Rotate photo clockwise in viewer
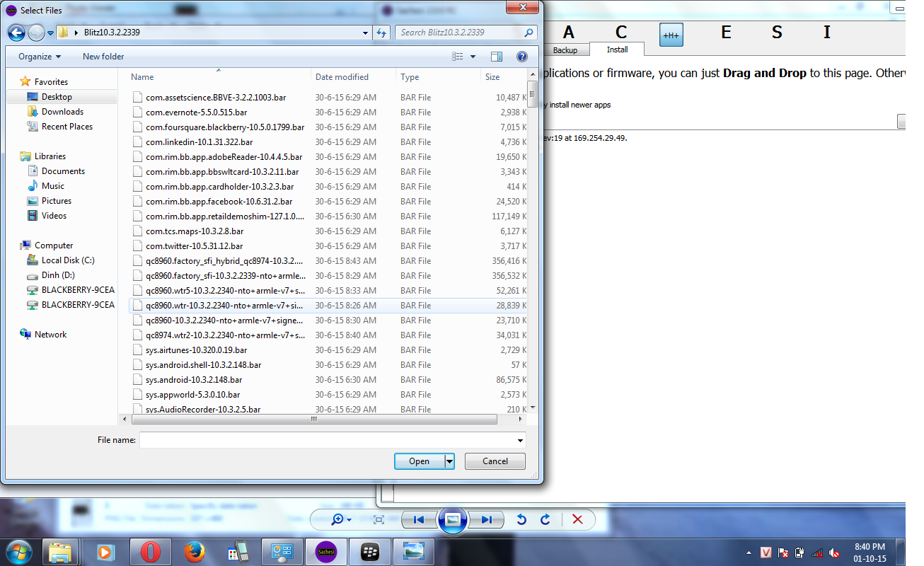924x566 pixels. [545, 520]
